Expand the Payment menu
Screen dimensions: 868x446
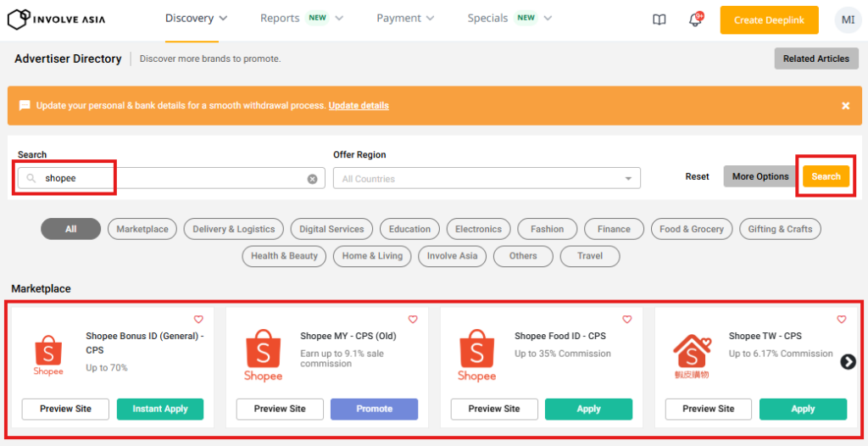tap(405, 18)
